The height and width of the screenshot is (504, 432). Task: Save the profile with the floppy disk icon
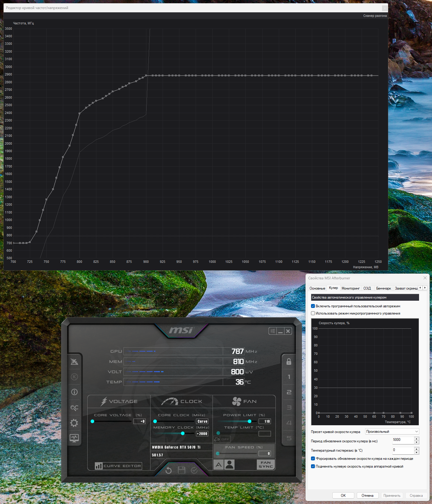(182, 470)
